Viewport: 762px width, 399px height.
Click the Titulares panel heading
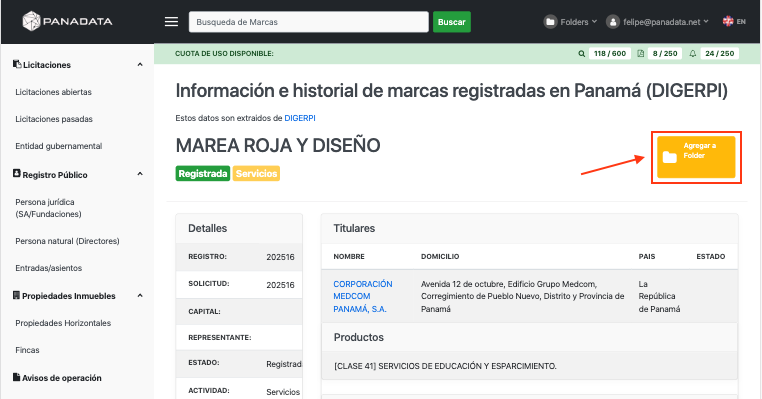354,228
